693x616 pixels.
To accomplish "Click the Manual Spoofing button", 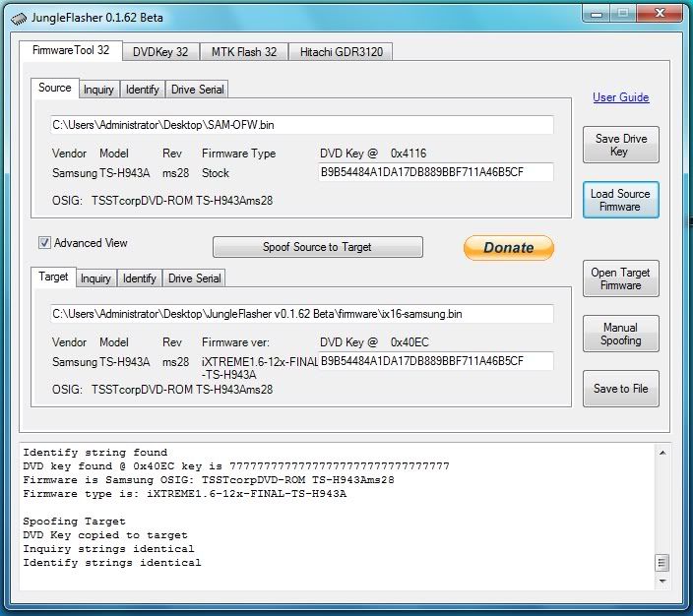I will pyautogui.click(x=620, y=334).
